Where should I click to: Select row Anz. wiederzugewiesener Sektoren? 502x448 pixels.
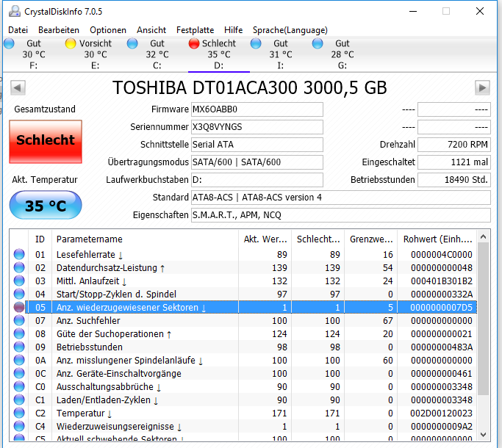click(251, 307)
